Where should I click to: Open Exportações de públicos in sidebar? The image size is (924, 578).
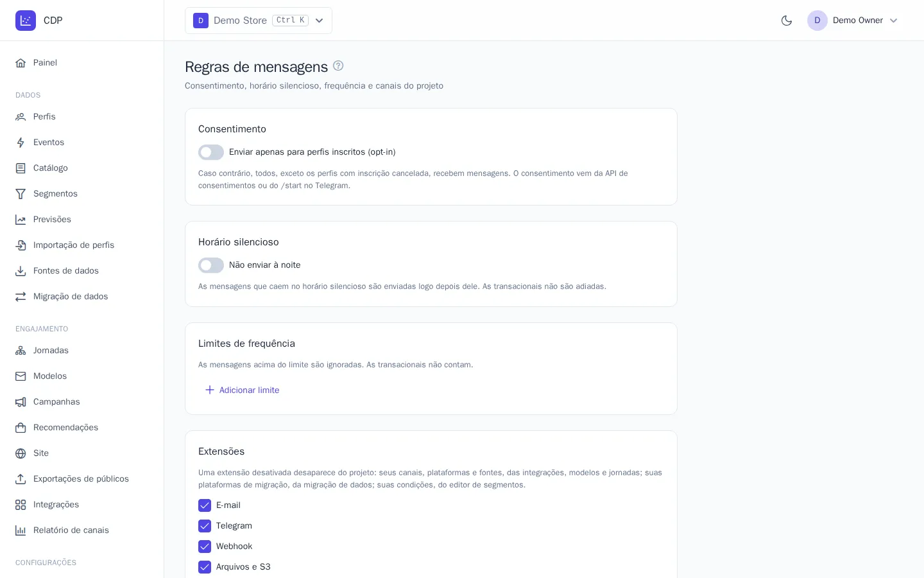click(82, 479)
